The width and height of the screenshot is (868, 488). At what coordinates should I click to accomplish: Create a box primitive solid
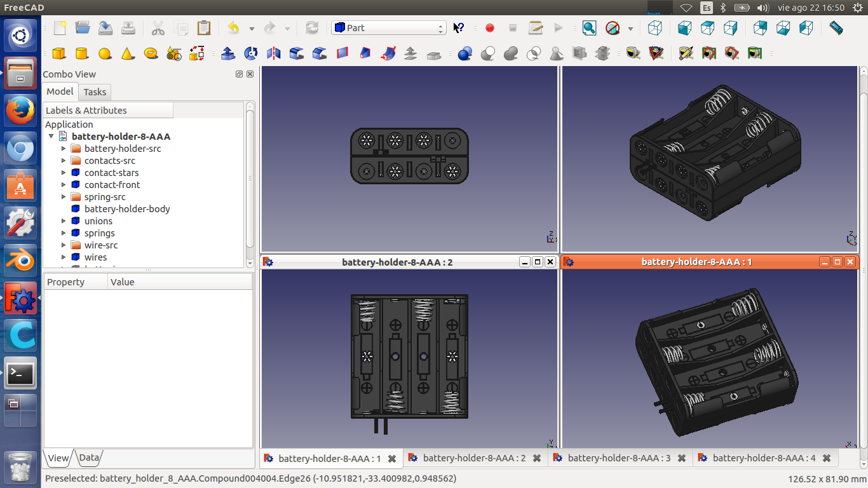[59, 53]
